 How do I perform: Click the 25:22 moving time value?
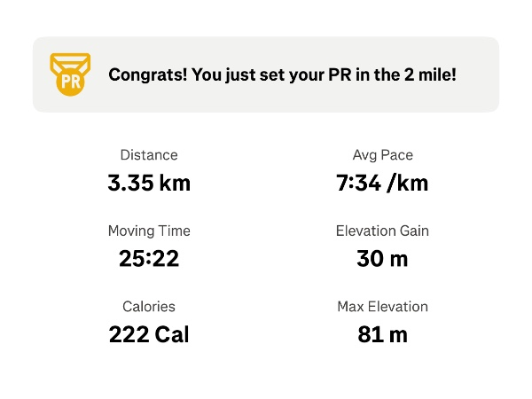click(x=149, y=259)
